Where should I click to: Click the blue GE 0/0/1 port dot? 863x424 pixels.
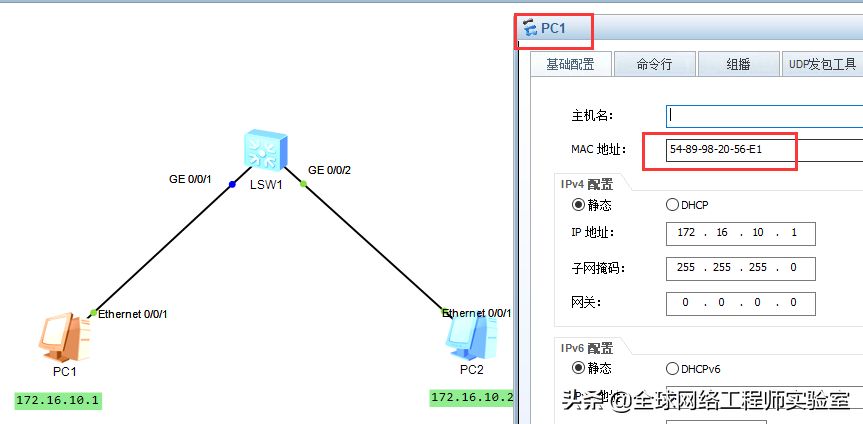[x=232, y=184]
